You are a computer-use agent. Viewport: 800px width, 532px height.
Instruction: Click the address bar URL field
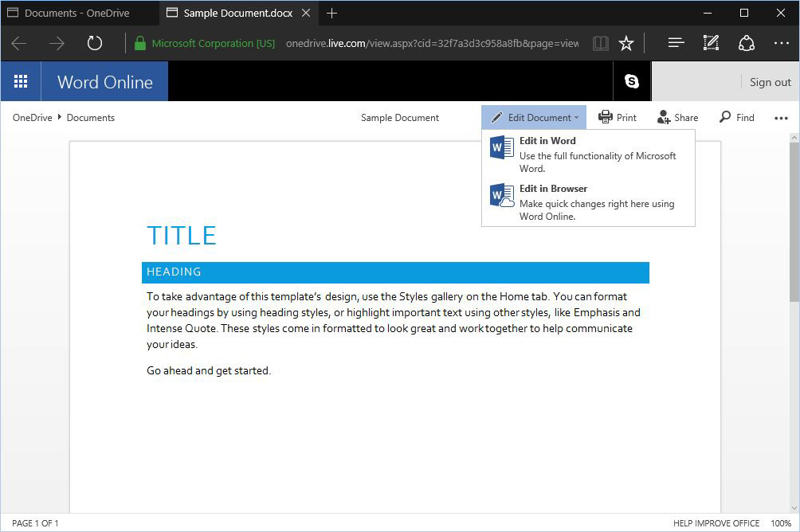click(432, 43)
